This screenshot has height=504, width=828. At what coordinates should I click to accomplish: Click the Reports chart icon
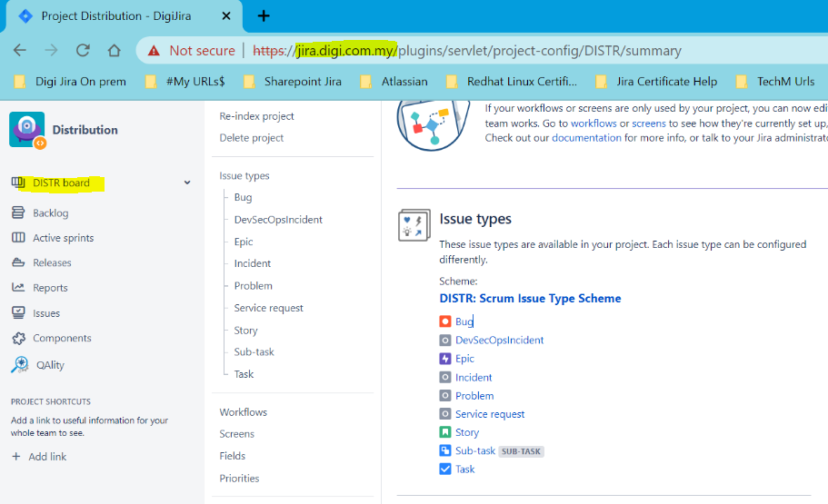pyautogui.click(x=18, y=287)
